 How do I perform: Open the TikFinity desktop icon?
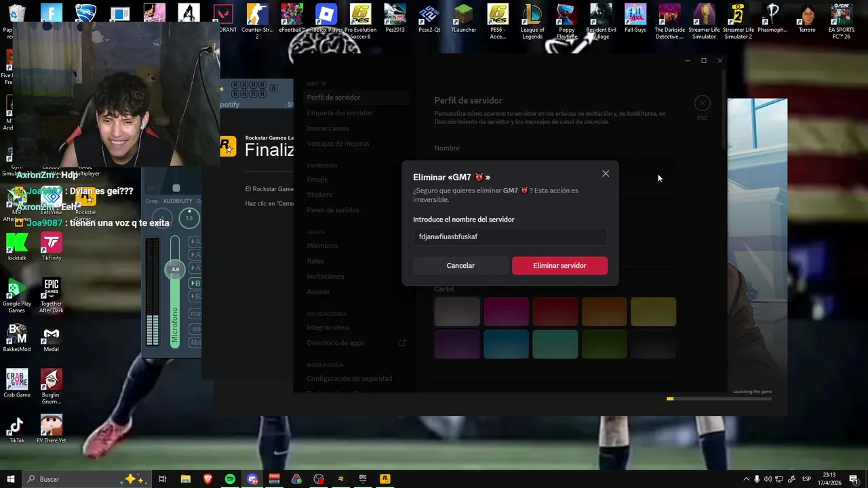click(x=52, y=247)
